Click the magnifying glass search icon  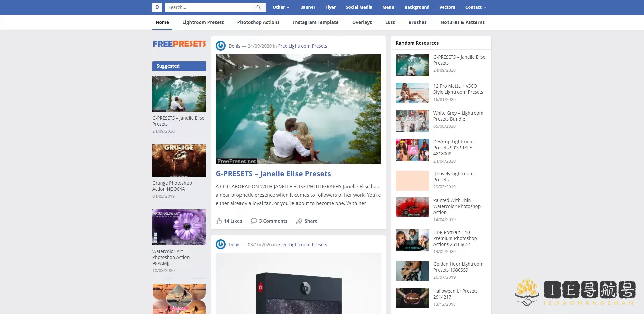coord(259,7)
